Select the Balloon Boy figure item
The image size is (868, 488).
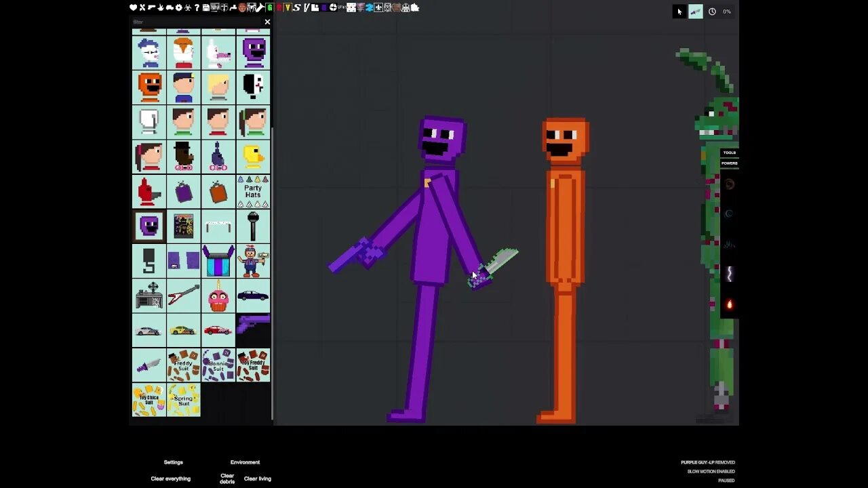(253, 261)
